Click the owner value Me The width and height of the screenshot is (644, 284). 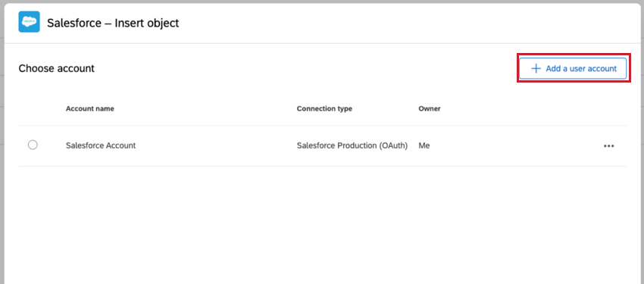click(424, 145)
